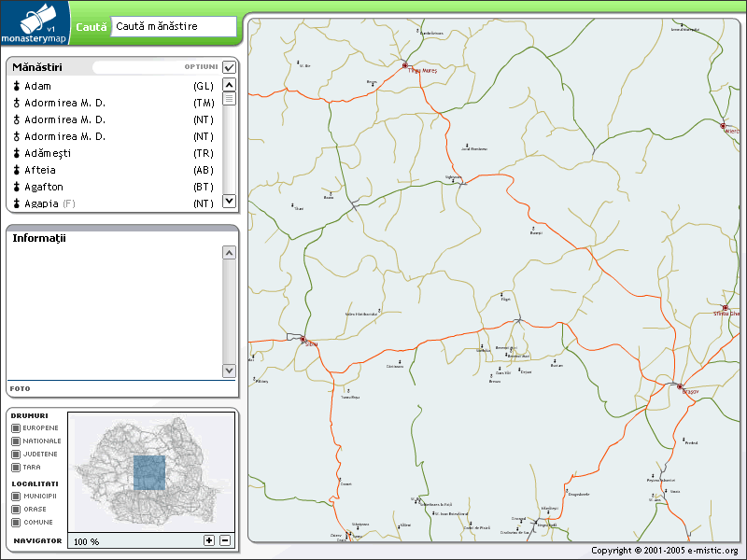Screen dimensions: 747x560
Task: Select Afteia (AB) from the list
Action: pos(40,170)
